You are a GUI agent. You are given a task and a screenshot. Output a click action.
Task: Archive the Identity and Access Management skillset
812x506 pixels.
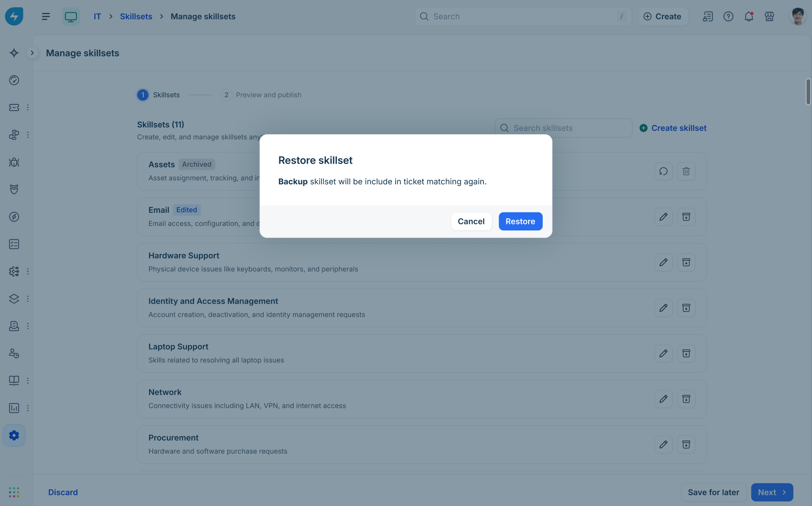(x=686, y=308)
